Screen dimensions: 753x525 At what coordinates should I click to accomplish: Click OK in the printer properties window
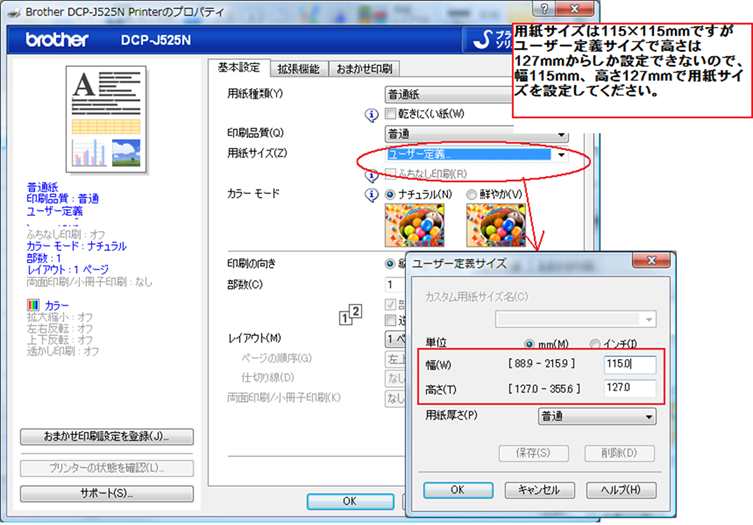350,501
